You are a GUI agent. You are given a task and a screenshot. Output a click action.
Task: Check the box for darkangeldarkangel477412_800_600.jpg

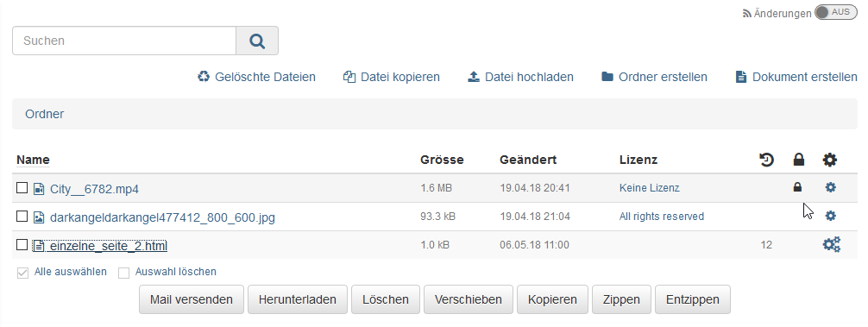[22, 217]
